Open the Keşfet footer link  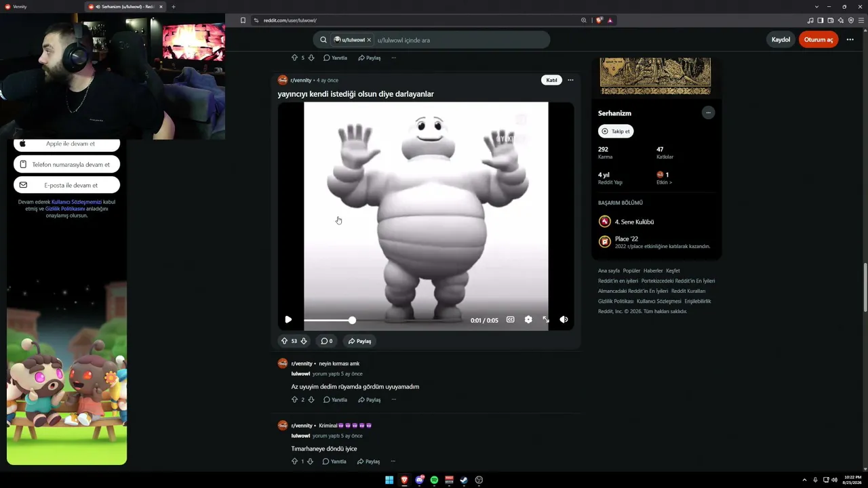click(673, 270)
